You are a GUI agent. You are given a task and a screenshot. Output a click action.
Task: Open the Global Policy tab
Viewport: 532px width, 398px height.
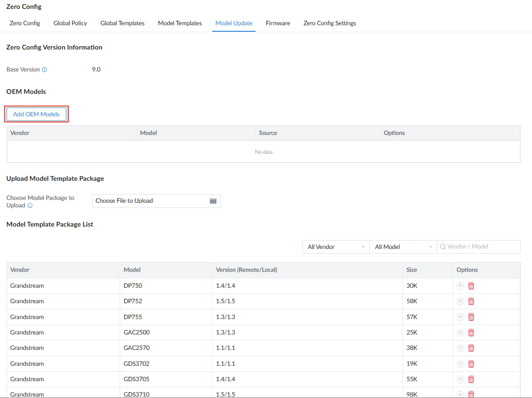pos(70,23)
